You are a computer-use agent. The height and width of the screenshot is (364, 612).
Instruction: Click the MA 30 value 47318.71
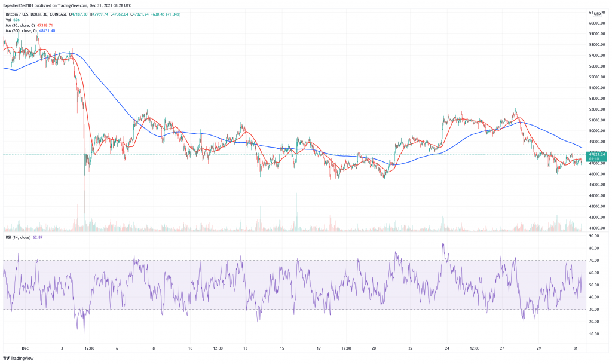45,25
